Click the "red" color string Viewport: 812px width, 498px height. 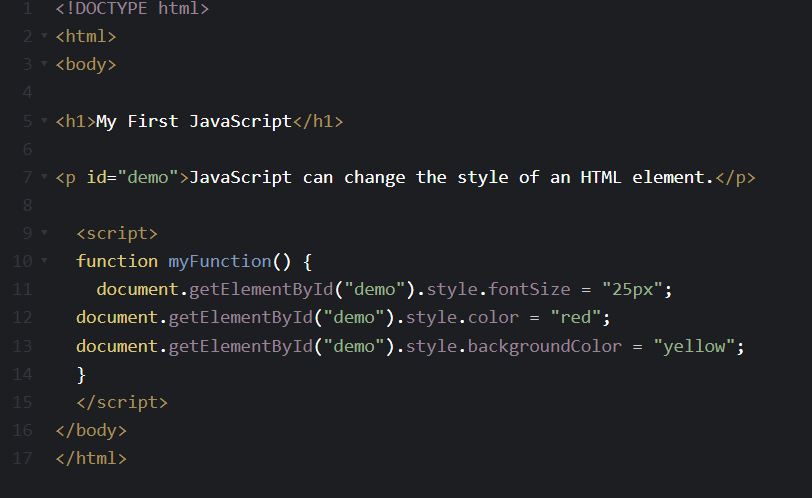(x=575, y=318)
